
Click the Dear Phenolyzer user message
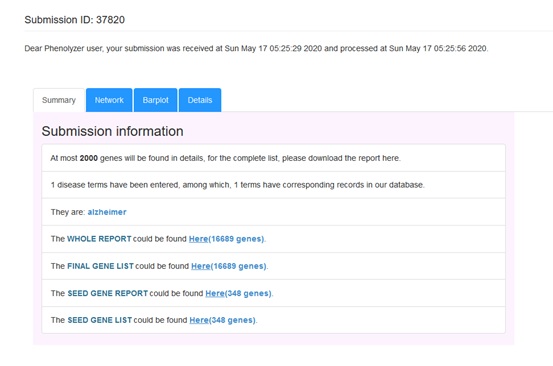point(256,48)
